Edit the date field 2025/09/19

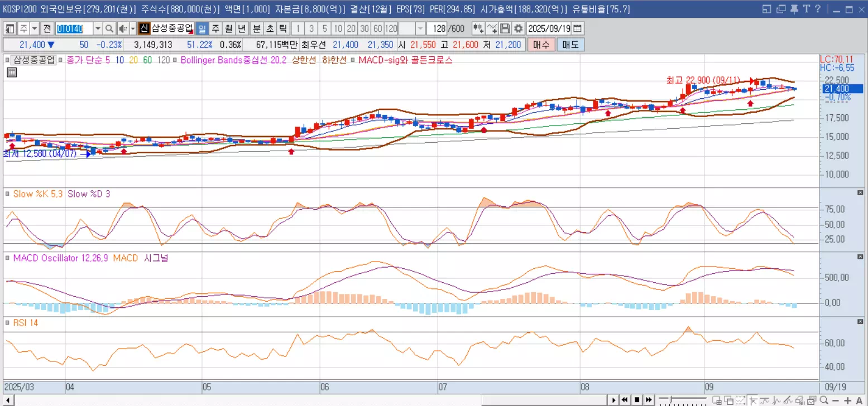point(549,28)
